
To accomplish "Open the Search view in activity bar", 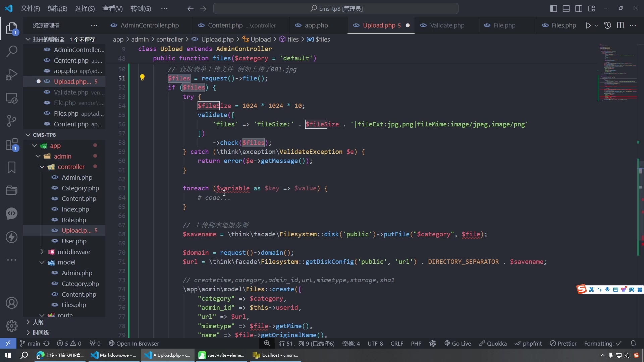I will 12,52.
